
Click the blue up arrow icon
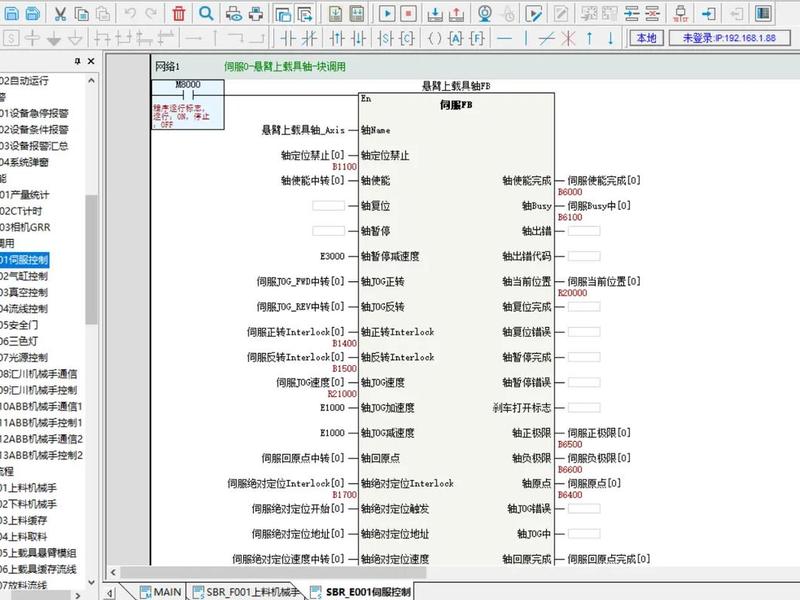coord(589,38)
